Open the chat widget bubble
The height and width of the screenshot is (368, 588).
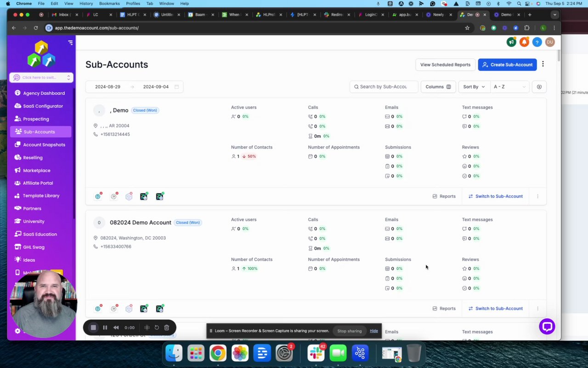(547, 327)
